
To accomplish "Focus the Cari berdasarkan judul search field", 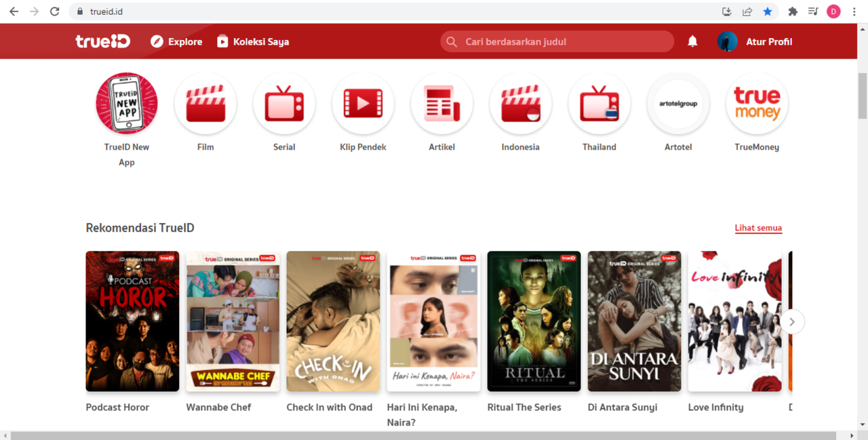I will coord(557,41).
